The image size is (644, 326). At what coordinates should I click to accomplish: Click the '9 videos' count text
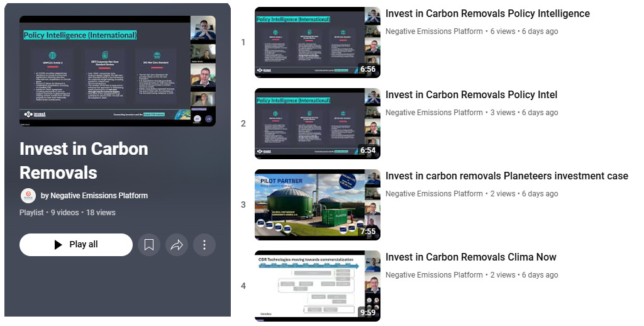tap(65, 213)
